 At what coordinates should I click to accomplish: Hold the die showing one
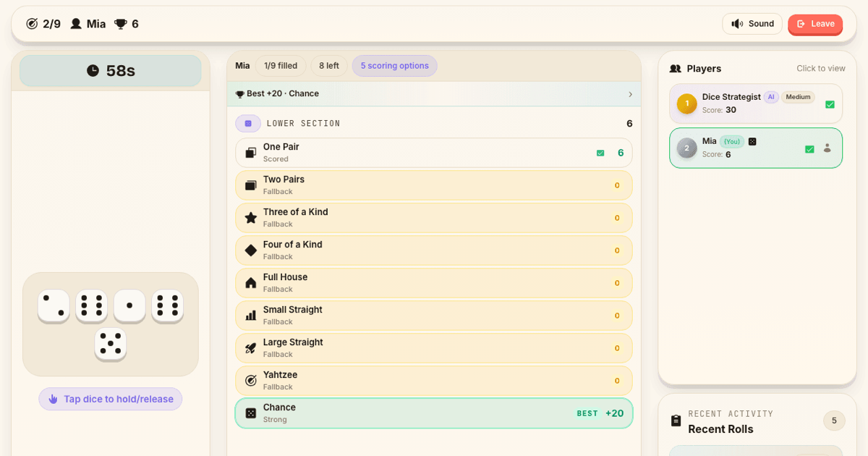129,305
